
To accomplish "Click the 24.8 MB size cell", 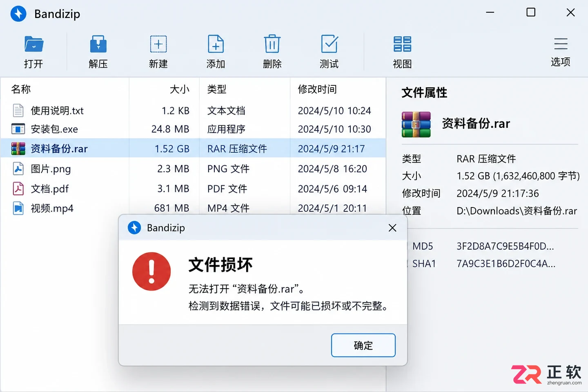I will pos(170,129).
